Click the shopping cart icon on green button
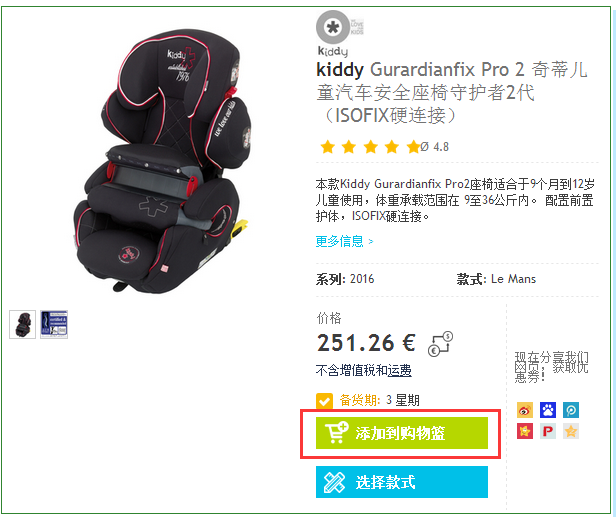The height and width of the screenshot is (517, 616). [336, 433]
